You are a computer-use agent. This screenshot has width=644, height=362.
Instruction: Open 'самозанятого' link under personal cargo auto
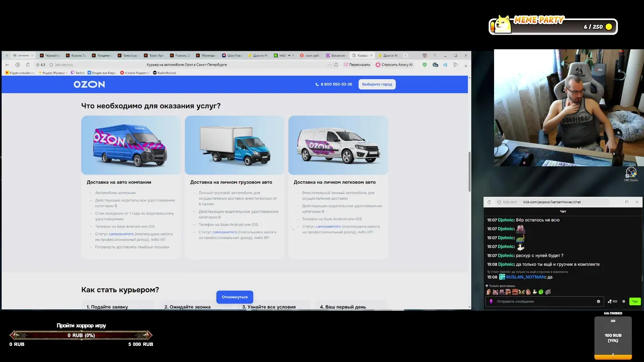coord(224,232)
